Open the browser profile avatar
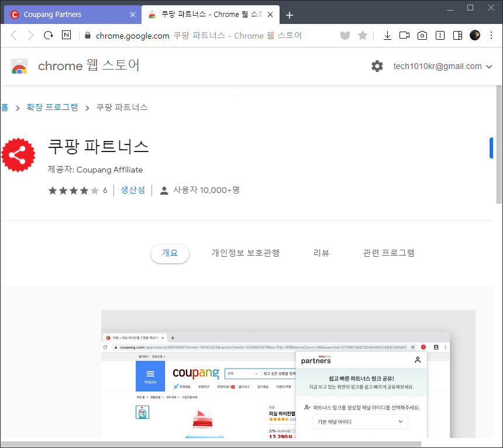The width and height of the screenshot is (503, 448). pyautogui.click(x=475, y=35)
